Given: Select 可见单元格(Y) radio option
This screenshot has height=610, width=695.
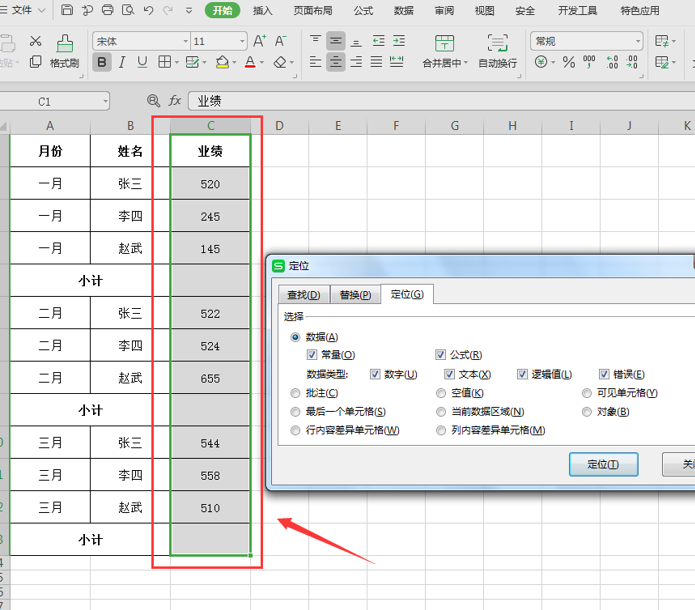Looking at the screenshot, I should tap(586, 393).
